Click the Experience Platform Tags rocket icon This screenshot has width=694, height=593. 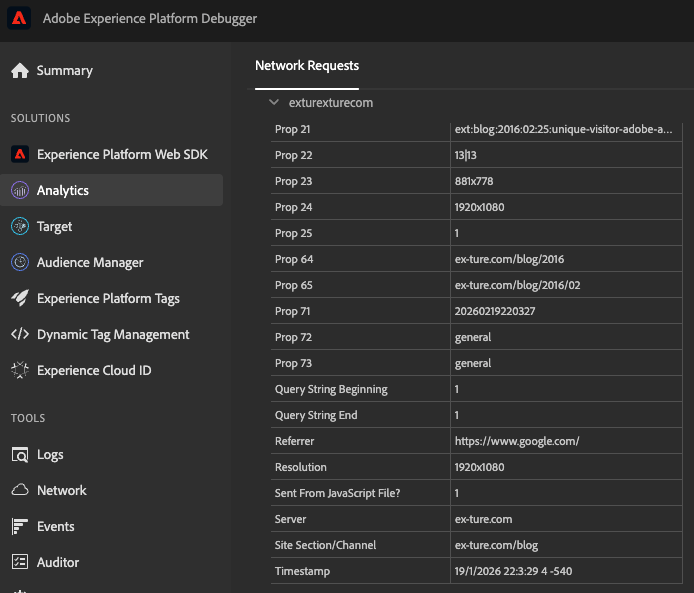[20, 299]
